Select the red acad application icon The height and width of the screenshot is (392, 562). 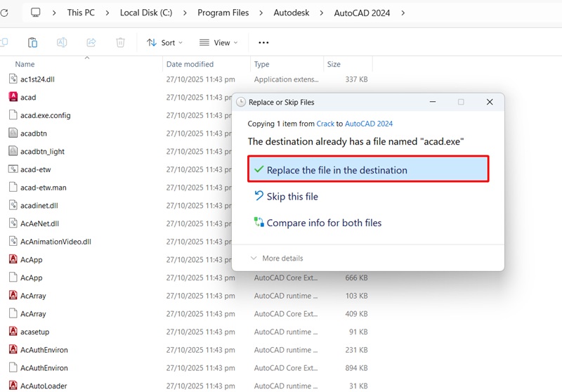pos(13,97)
